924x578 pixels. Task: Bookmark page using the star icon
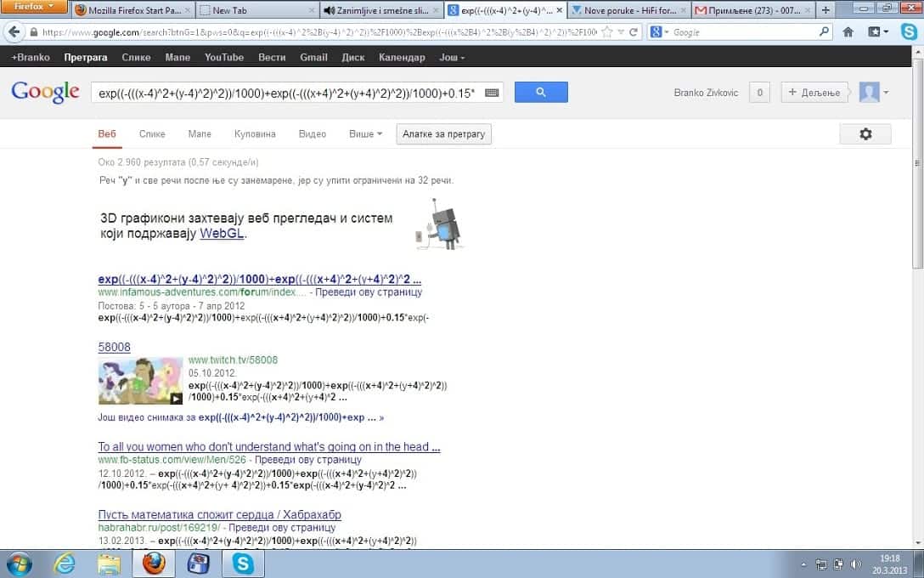tap(607, 32)
